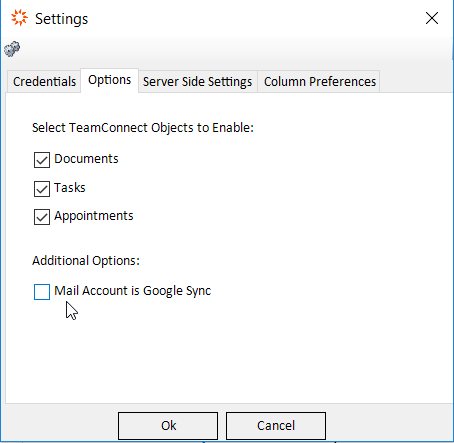Disable the Tasks object checkbox

(42, 189)
